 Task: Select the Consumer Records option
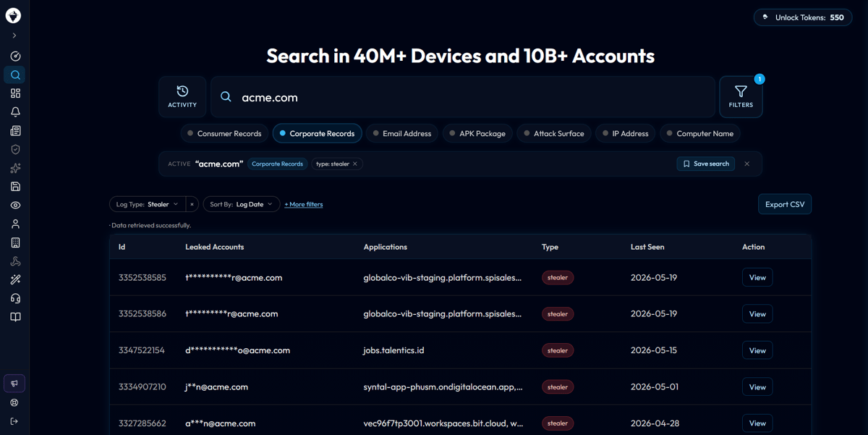224,133
